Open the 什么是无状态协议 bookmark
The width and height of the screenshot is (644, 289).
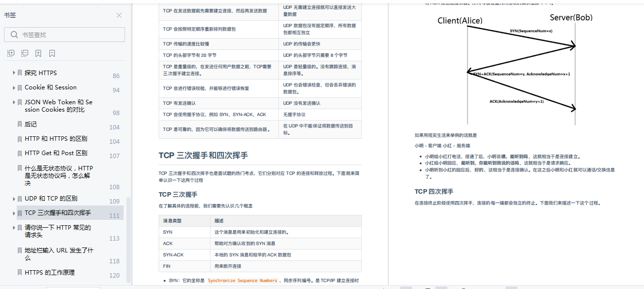(x=59, y=175)
